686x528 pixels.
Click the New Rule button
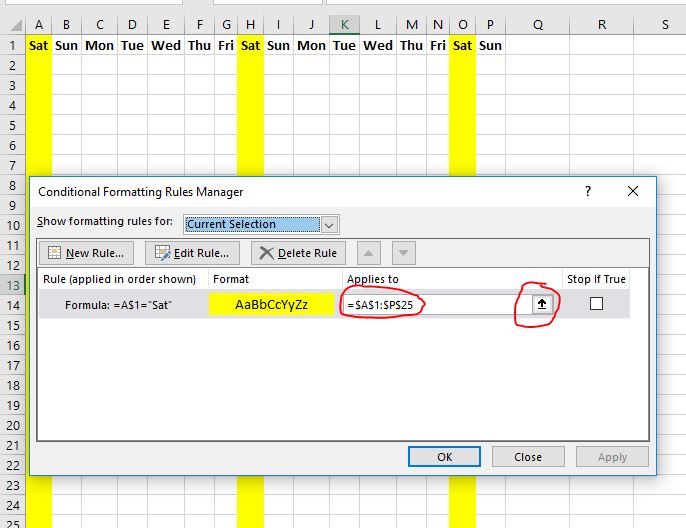[86, 253]
